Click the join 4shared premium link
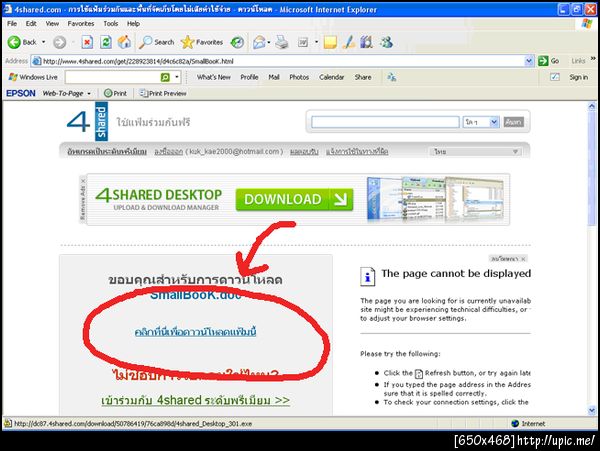The height and width of the screenshot is (451, 600). (x=196, y=400)
